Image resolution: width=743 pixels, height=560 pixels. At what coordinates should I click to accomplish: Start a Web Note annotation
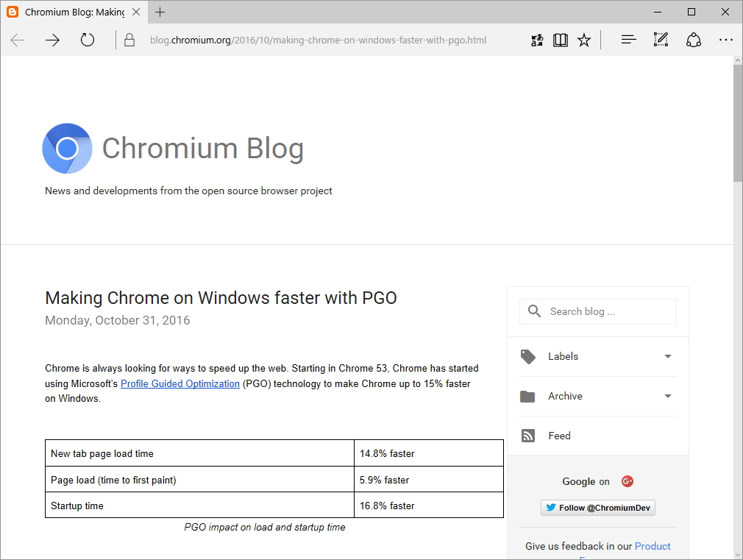point(661,40)
